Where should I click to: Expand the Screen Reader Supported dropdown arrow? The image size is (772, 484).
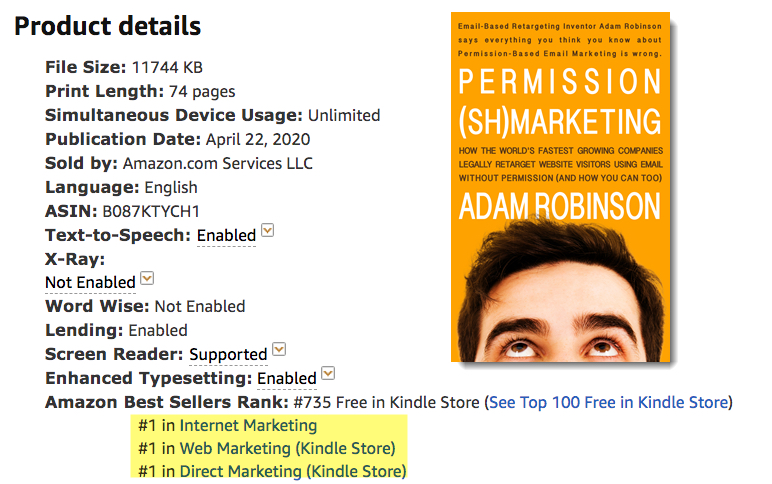tap(279, 349)
